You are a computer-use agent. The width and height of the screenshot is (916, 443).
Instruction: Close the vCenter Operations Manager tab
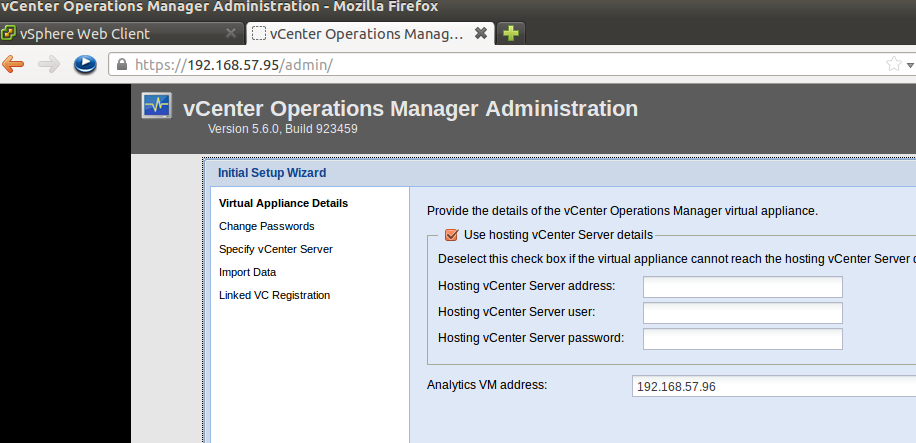480,33
